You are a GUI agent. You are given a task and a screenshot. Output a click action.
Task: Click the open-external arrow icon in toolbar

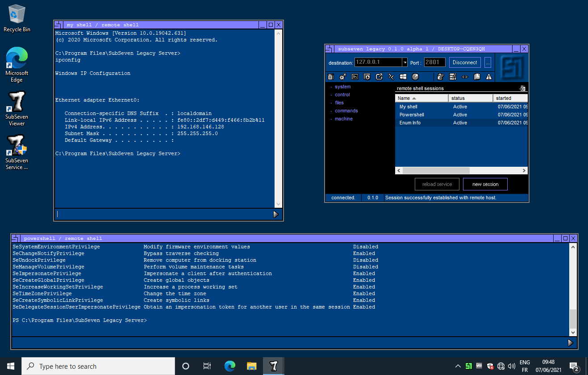379,77
